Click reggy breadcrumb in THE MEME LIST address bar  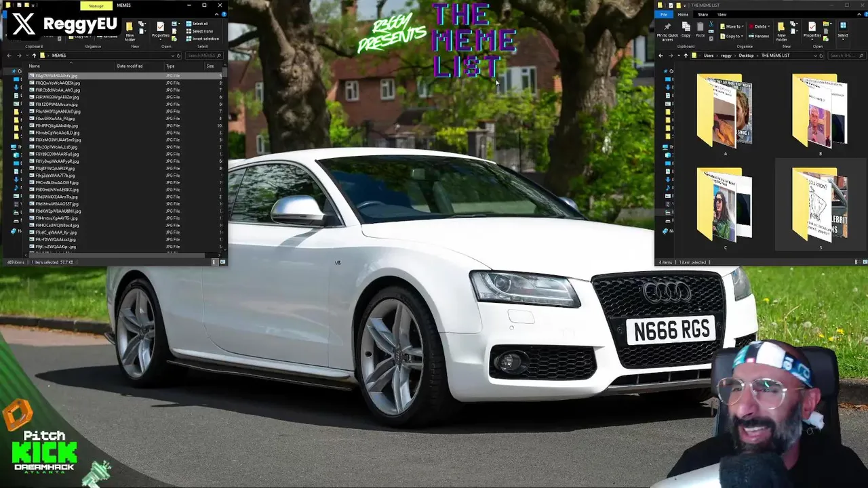tap(726, 56)
